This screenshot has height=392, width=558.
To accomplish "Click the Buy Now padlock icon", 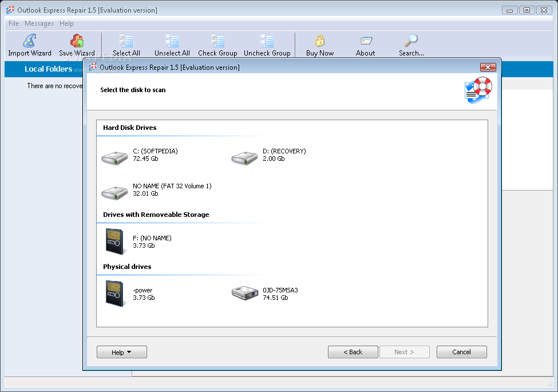I will pyautogui.click(x=320, y=41).
